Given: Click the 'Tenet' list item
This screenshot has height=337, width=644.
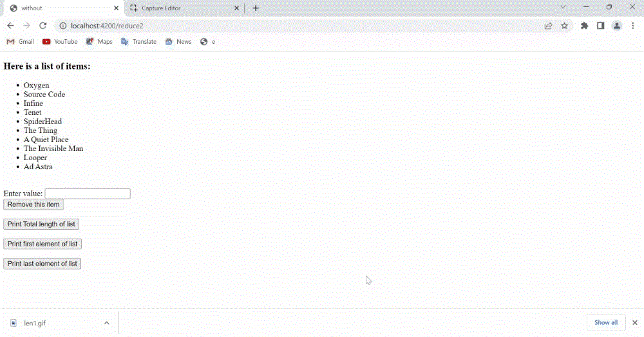Looking at the screenshot, I should point(32,113).
